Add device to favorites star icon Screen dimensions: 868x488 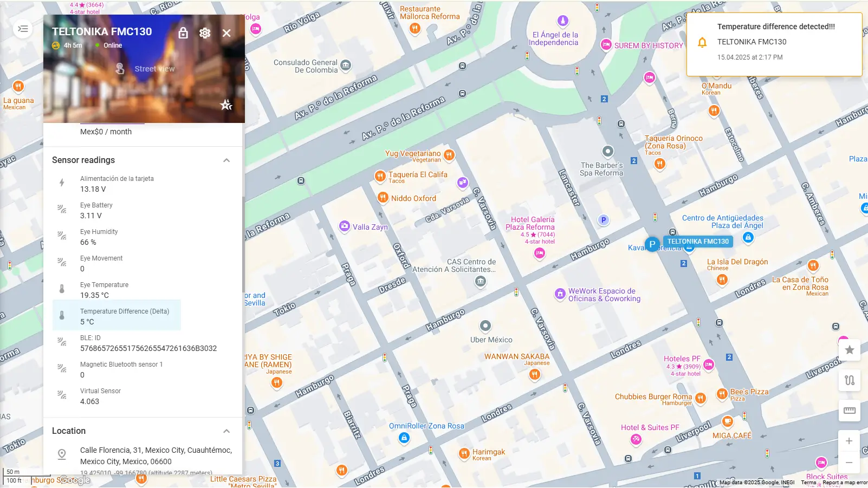coord(226,105)
